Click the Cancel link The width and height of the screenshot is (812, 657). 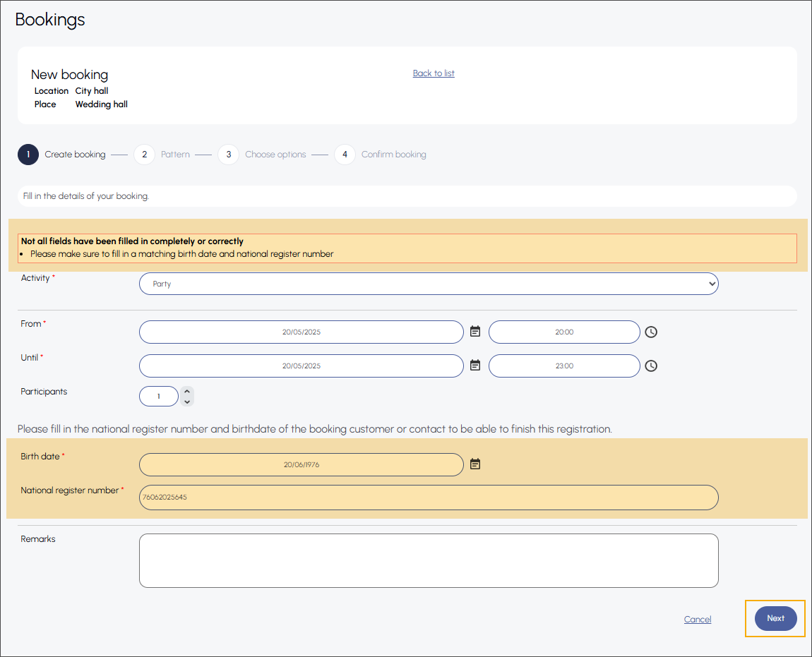tap(697, 620)
